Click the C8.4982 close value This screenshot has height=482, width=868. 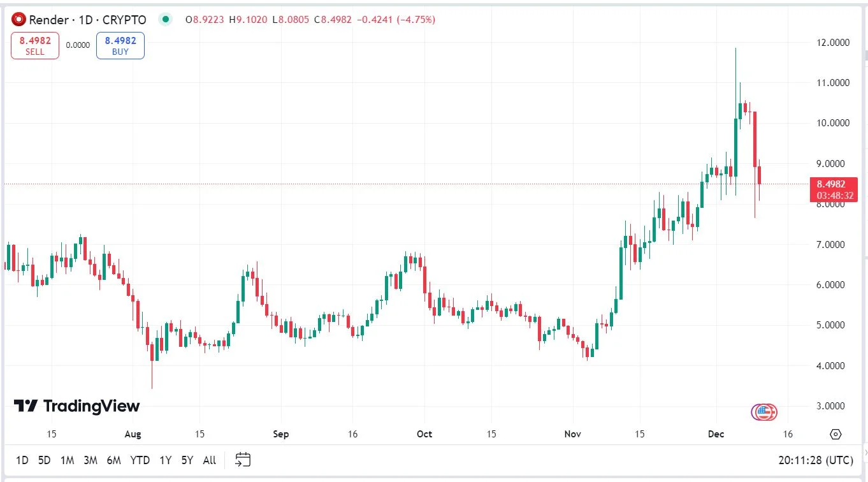point(333,20)
